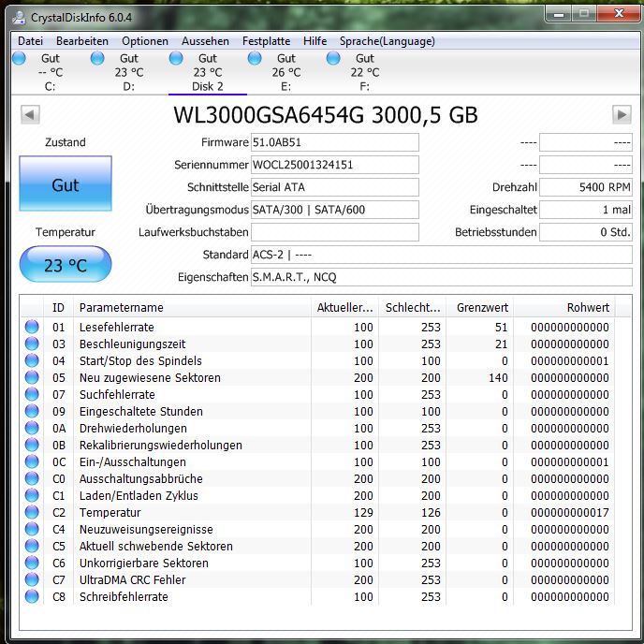
Task: Click the status orb for Ein-/Ausschaltungen row
Action: 32,461
